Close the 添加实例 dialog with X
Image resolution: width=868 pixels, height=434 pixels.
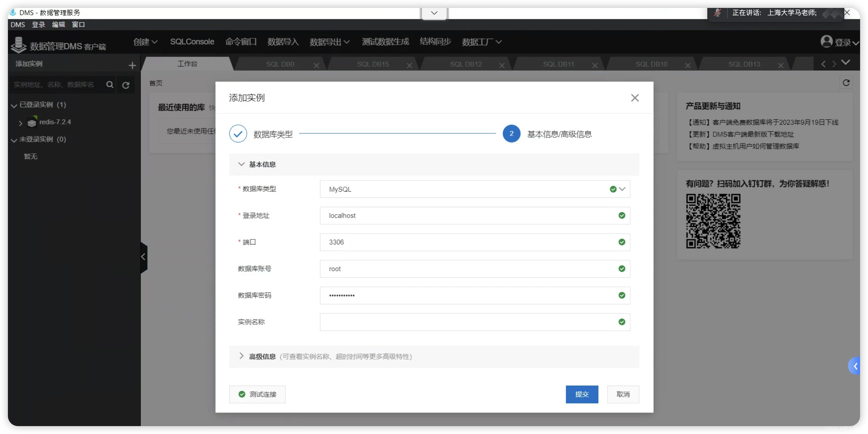[x=634, y=98]
